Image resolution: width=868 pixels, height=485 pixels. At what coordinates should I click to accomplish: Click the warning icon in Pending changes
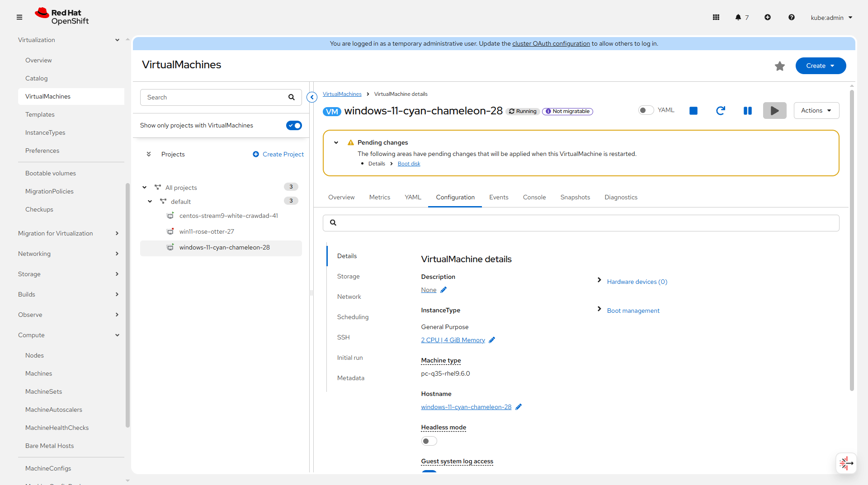click(351, 142)
